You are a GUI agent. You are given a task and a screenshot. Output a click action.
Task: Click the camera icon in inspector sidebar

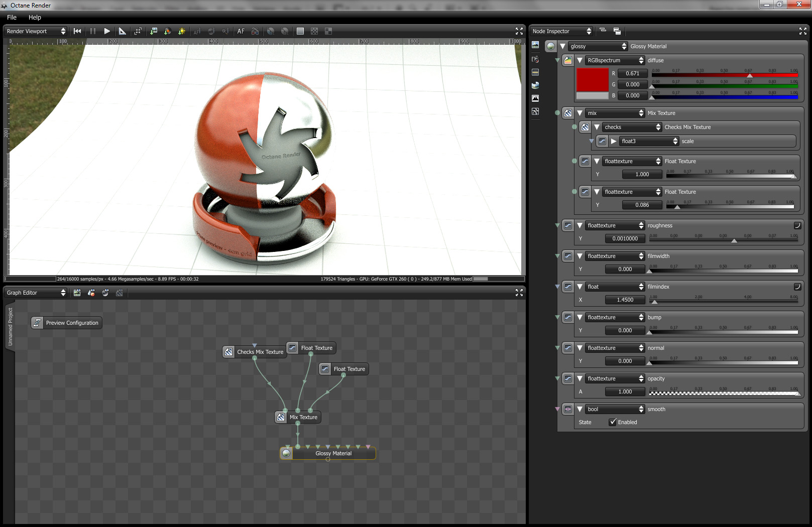[535, 59]
